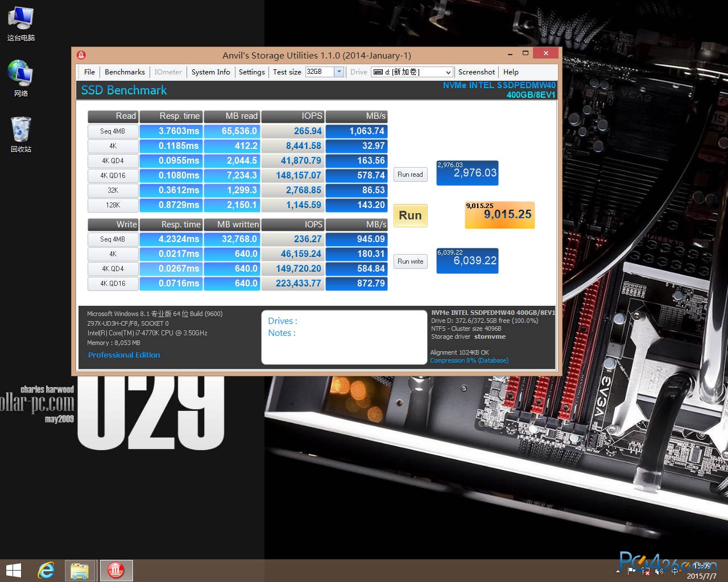Launch Internet Explorer from taskbar

(x=45, y=571)
